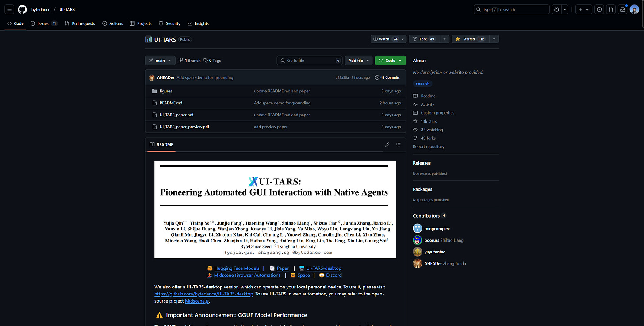
Task: Open the README.md file
Action: tap(171, 103)
